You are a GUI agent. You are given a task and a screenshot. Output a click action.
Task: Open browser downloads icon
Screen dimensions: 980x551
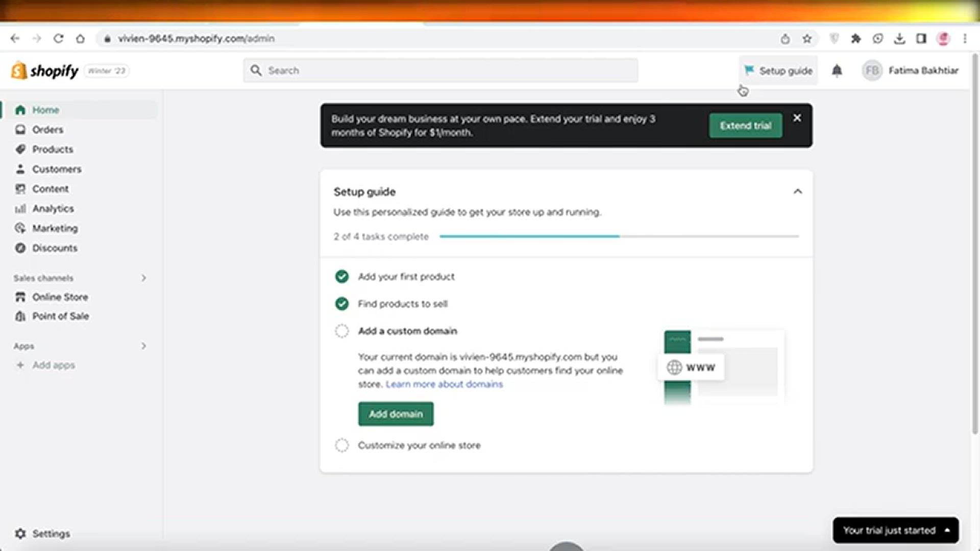click(899, 38)
